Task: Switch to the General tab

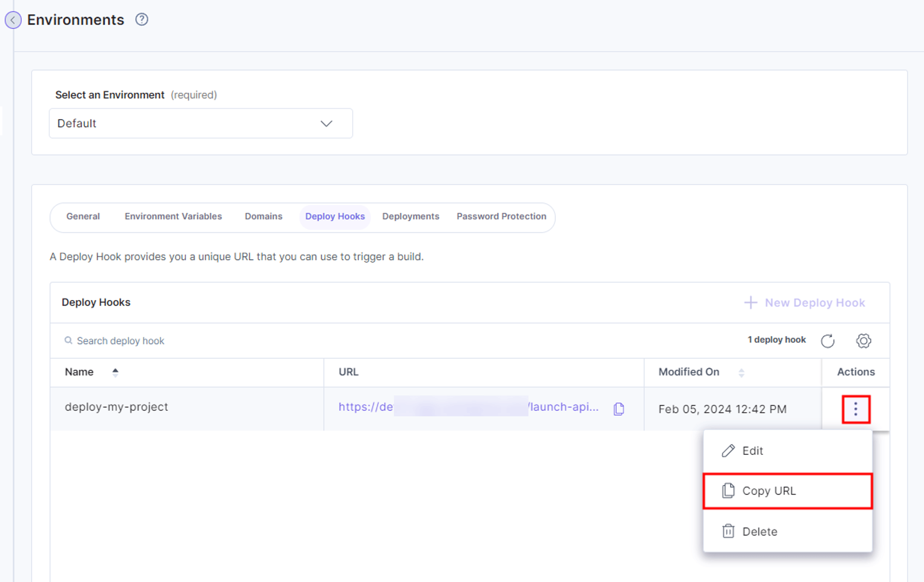Action: pyautogui.click(x=83, y=216)
